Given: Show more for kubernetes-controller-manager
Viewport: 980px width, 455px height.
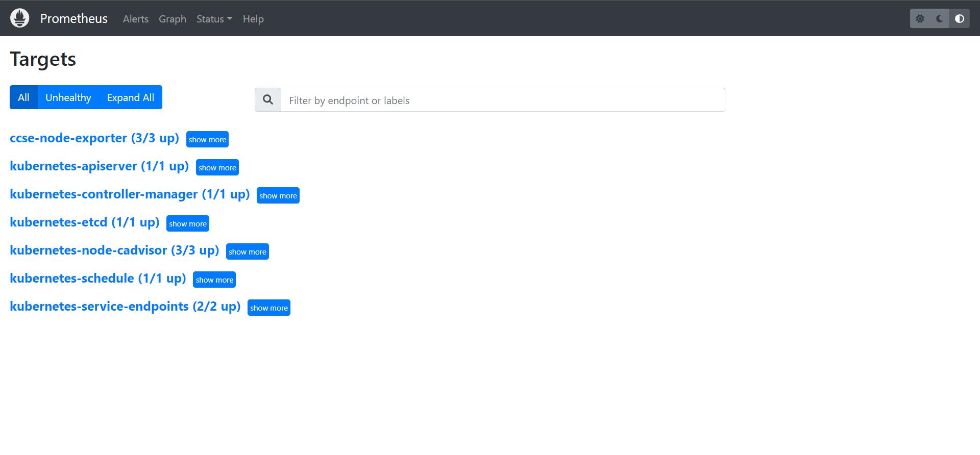Looking at the screenshot, I should tap(278, 195).
